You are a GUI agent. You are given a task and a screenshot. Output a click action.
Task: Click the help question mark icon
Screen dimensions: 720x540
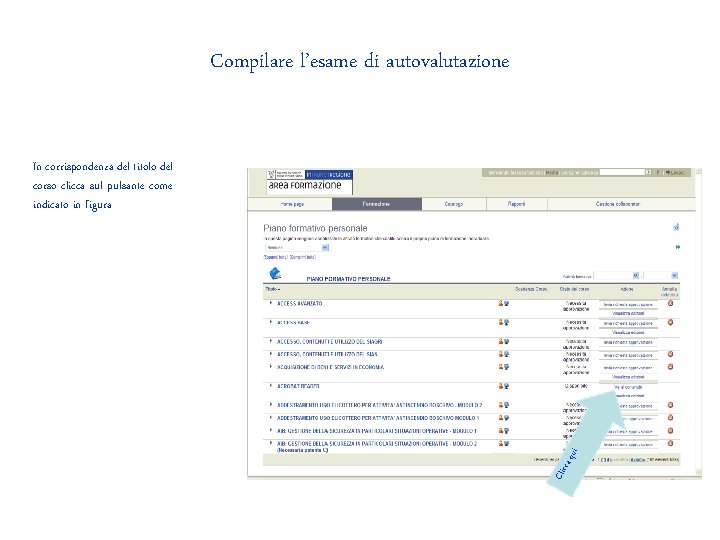point(658,173)
